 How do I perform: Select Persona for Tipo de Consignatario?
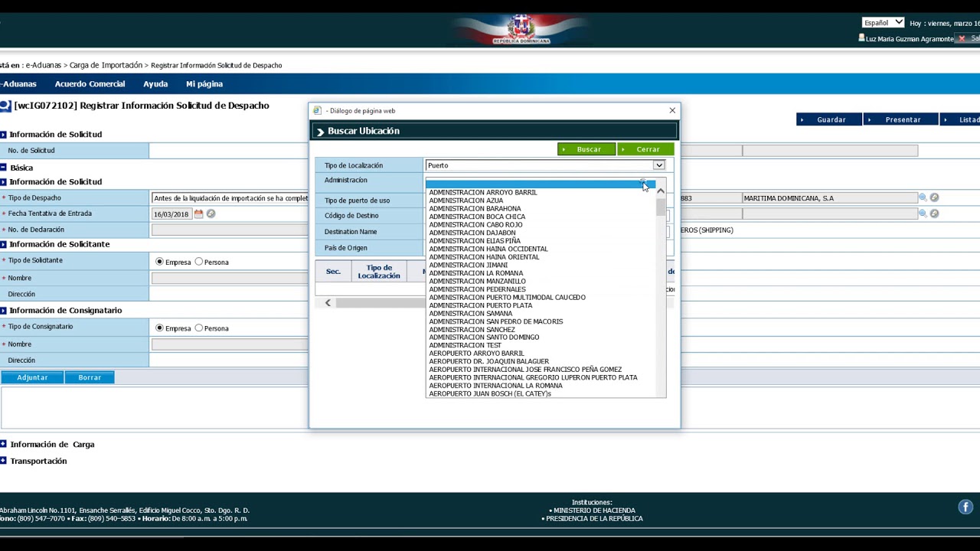(x=199, y=328)
